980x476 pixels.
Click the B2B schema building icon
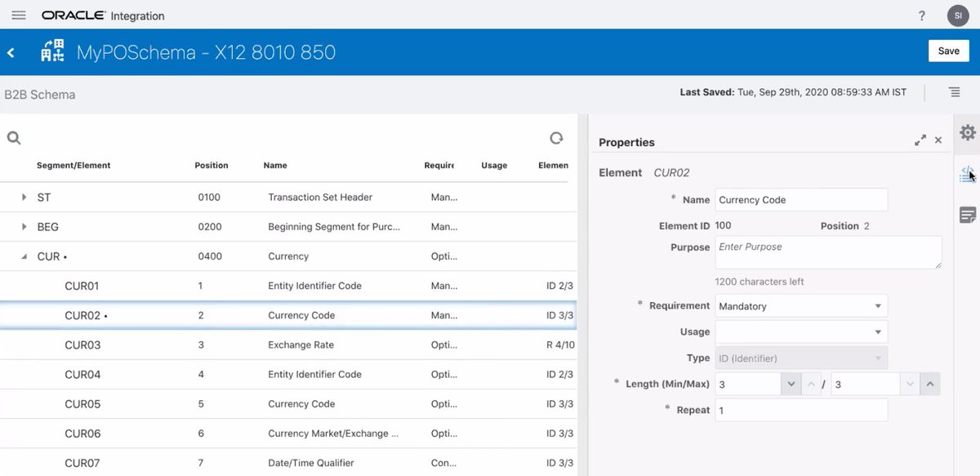pyautogui.click(x=52, y=51)
